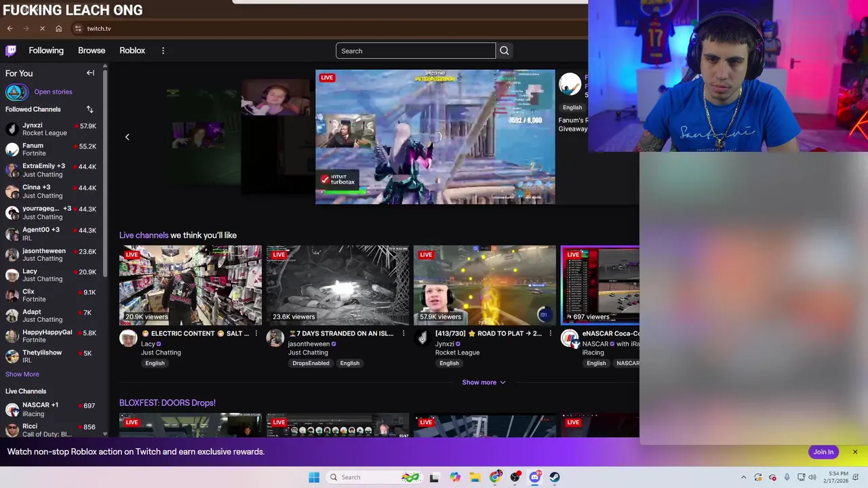Open Ricci channel under Live Channels
The image size is (868, 488).
coord(52,430)
